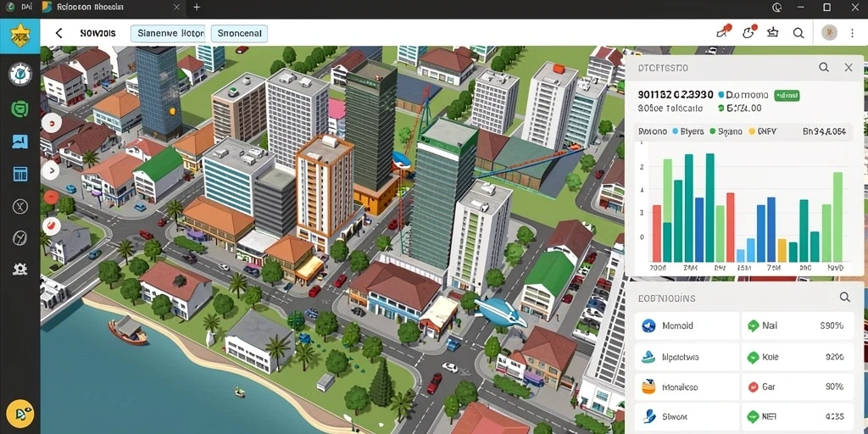Search in the lower list panel

click(845, 298)
